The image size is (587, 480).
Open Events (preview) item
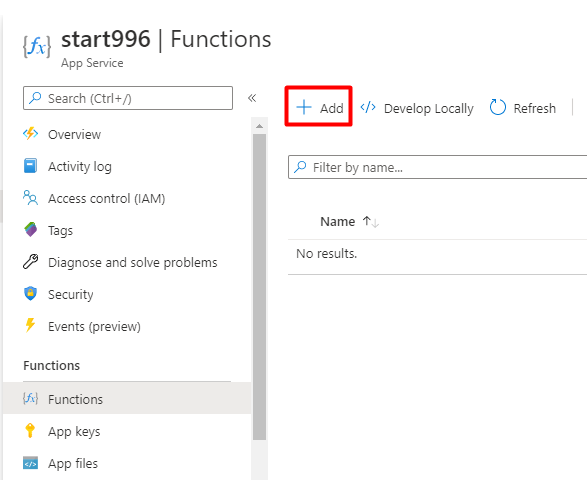tap(127, 326)
